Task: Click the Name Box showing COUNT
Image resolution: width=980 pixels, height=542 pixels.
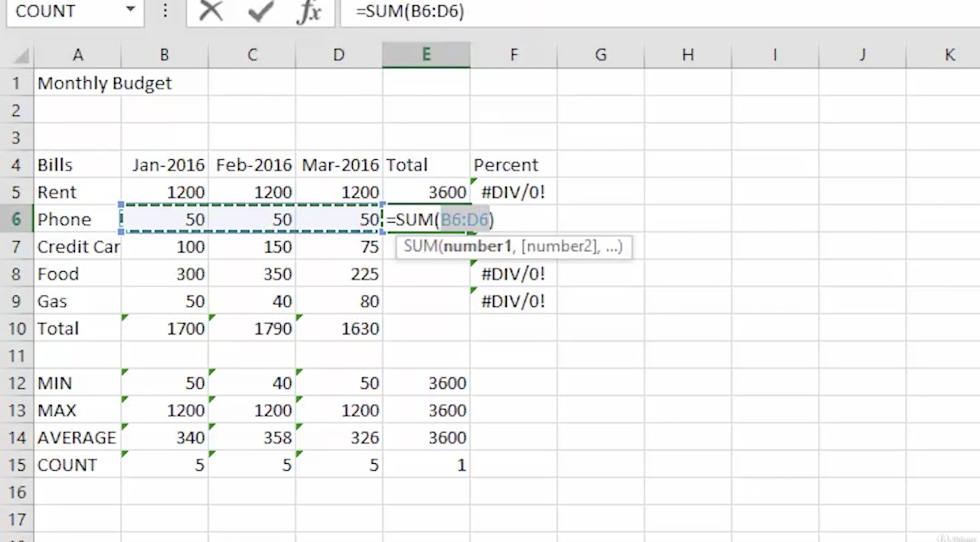Action: click(x=75, y=12)
